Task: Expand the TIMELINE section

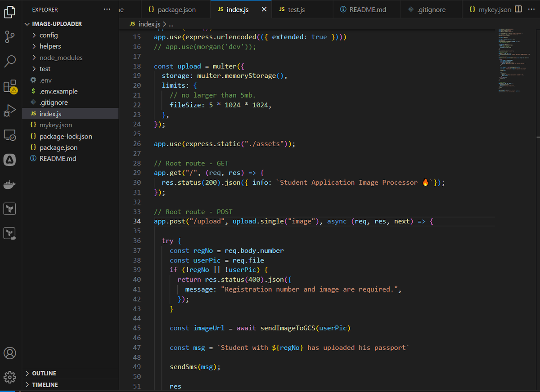Action: tap(71, 385)
